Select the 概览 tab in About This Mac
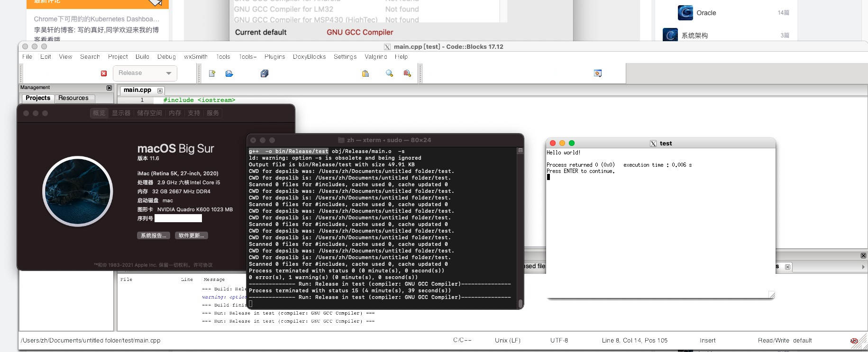The height and width of the screenshot is (352, 868). point(99,113)
